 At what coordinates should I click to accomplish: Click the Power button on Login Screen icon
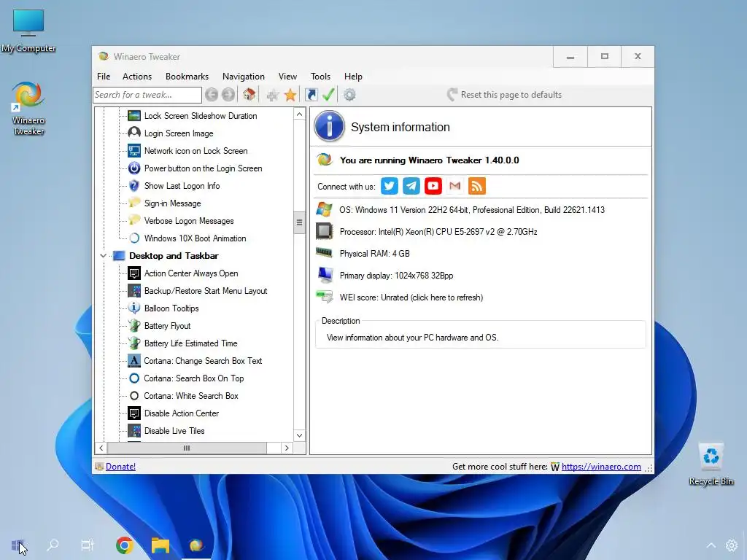pos(134,168)
